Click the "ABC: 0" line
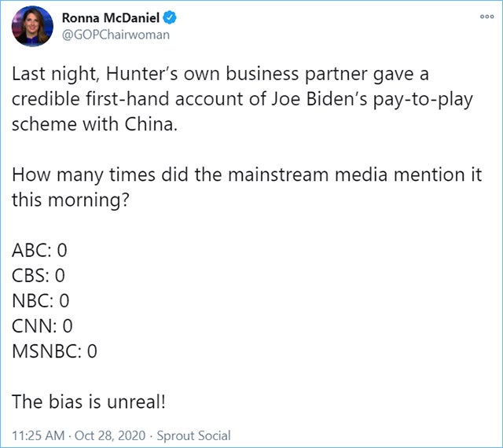 [40, 251]
